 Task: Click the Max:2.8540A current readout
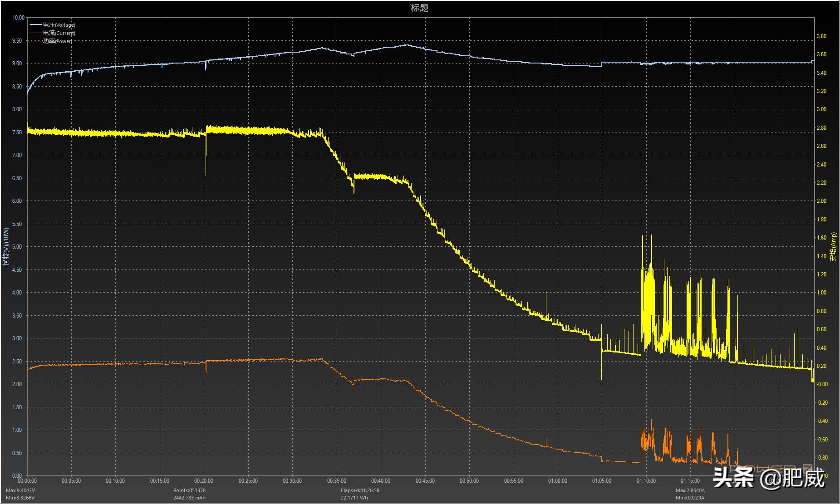coord(690,490)
